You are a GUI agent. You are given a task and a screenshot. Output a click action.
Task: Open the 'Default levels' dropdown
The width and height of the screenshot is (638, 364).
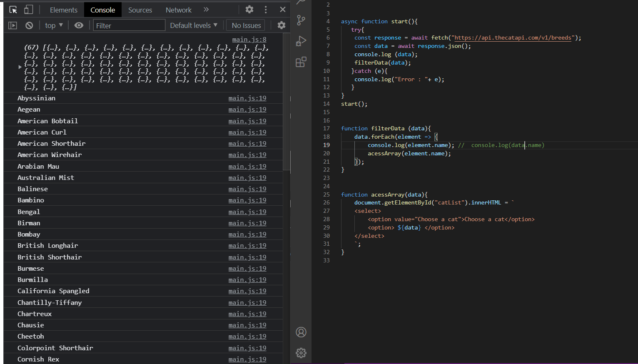click(x=193, y=25)
